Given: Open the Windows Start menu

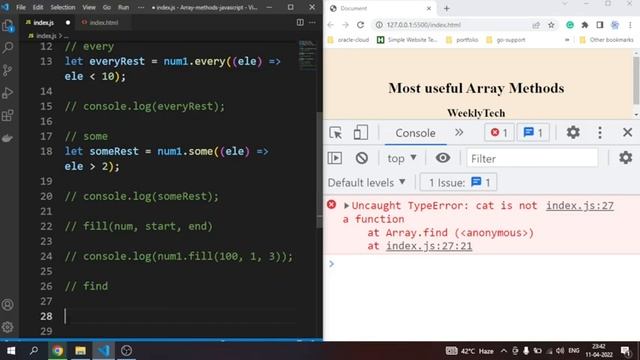Looking at the screenshot, I should [11, 351].
